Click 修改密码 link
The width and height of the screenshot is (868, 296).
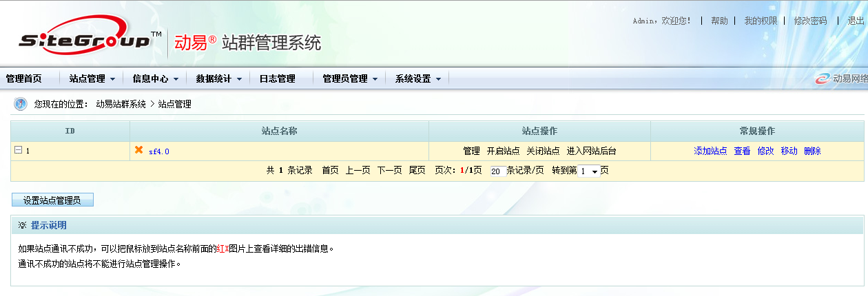(x=810, y=21)
